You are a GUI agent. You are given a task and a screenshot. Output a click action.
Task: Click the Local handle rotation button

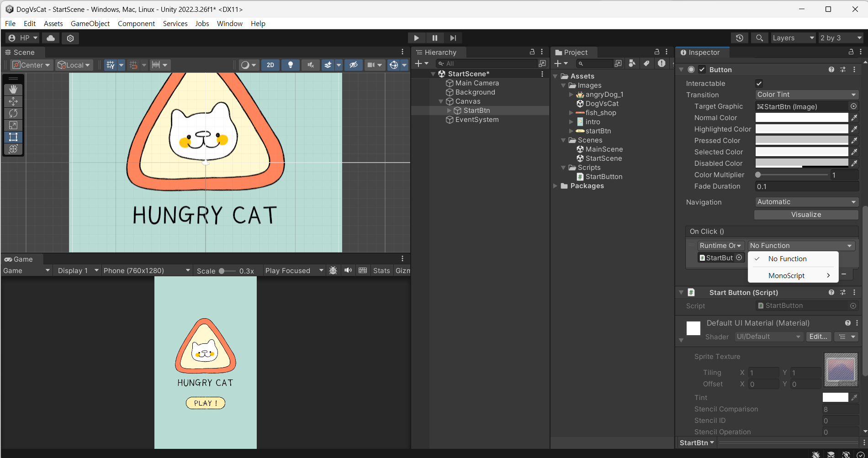(x=74, y=65)
